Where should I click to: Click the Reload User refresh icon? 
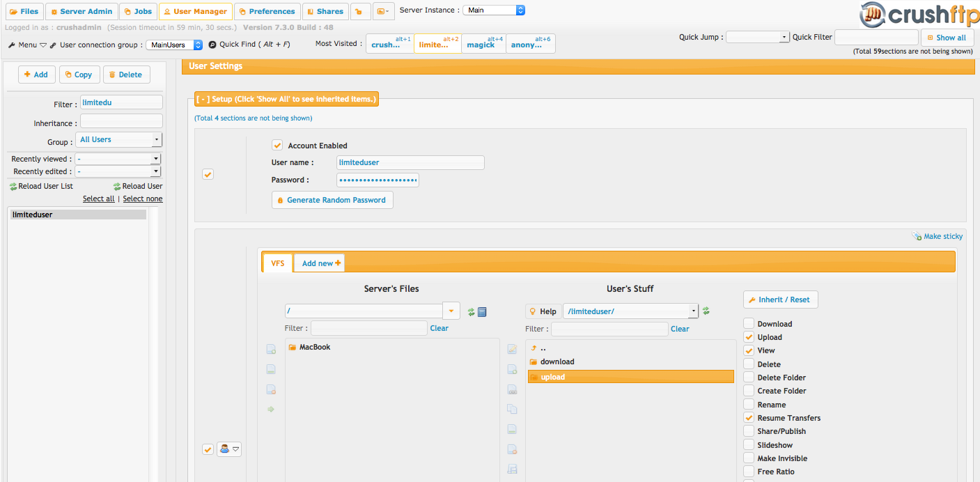click(117, 187)
